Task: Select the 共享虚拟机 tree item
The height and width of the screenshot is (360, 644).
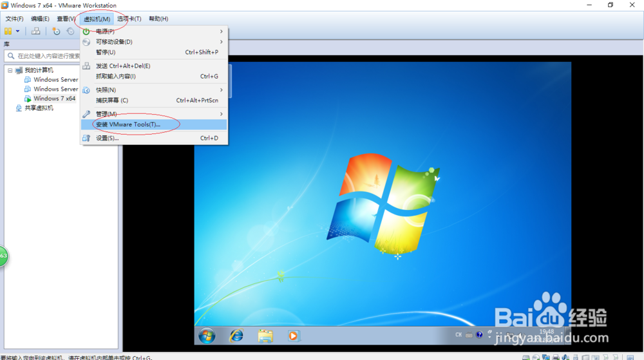Action: [39, 108]
